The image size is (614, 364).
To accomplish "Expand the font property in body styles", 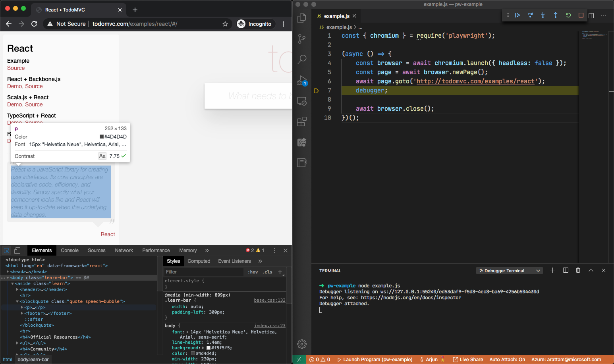I will click(x=187, y=332).
